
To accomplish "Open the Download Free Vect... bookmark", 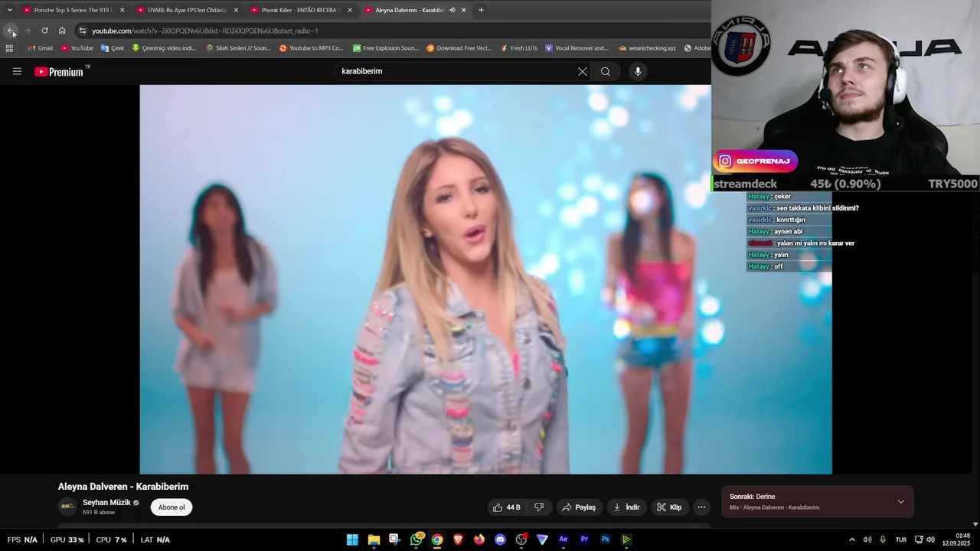I will tap(459, 48).
